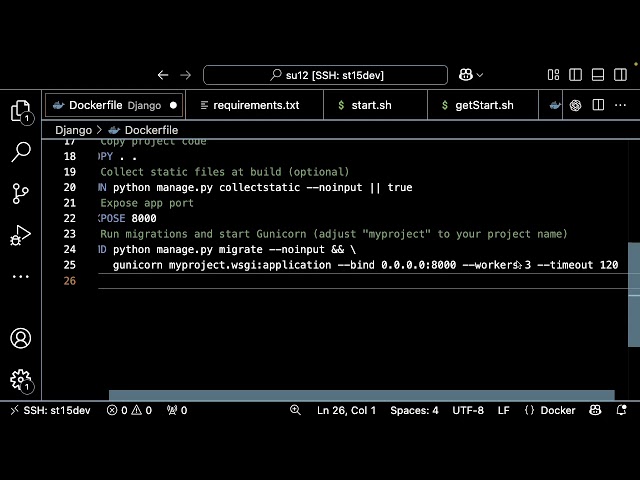Viewport: 640px width, 480px height.
Task: Click line number 24 in the gutter
Action: point(69,249)
